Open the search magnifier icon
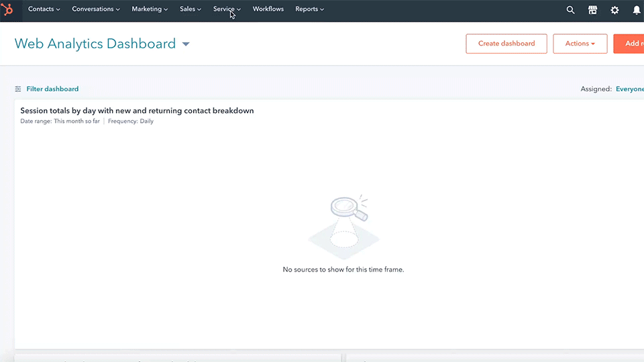 pyautogui.click(x=570, y=10)
